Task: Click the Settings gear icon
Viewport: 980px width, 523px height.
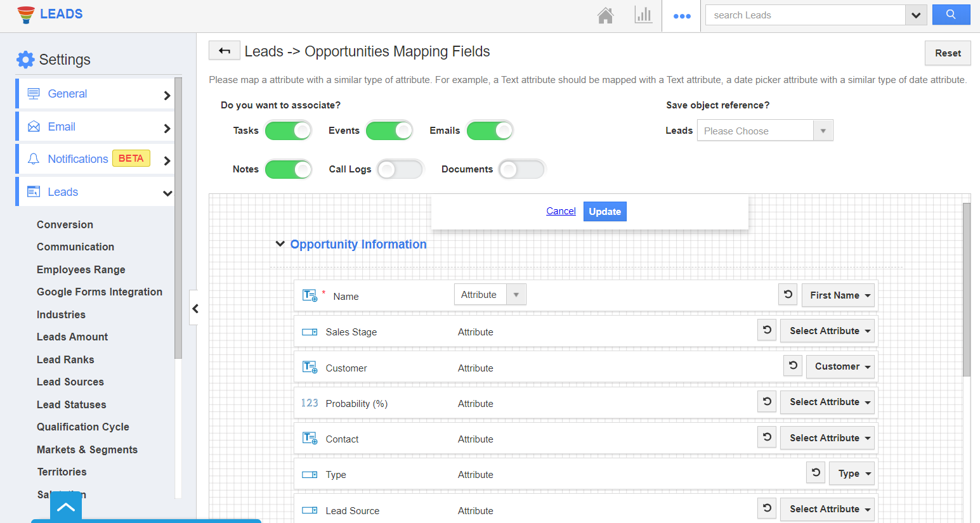Action: (25, 60)
